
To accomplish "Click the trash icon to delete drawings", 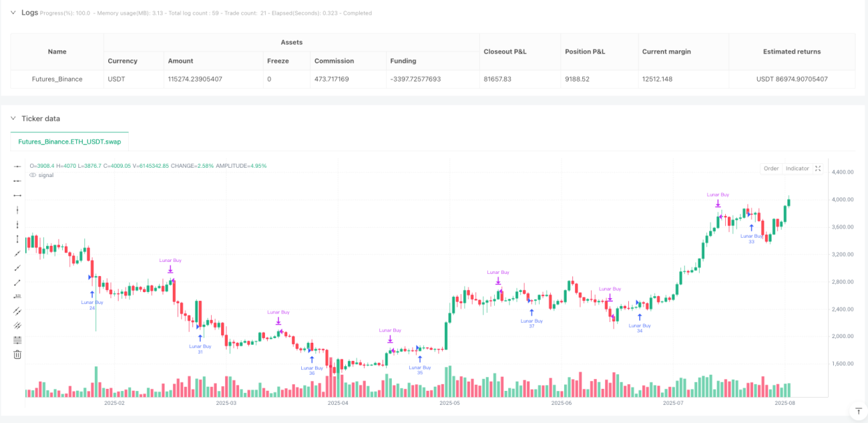I will [17, 354].
